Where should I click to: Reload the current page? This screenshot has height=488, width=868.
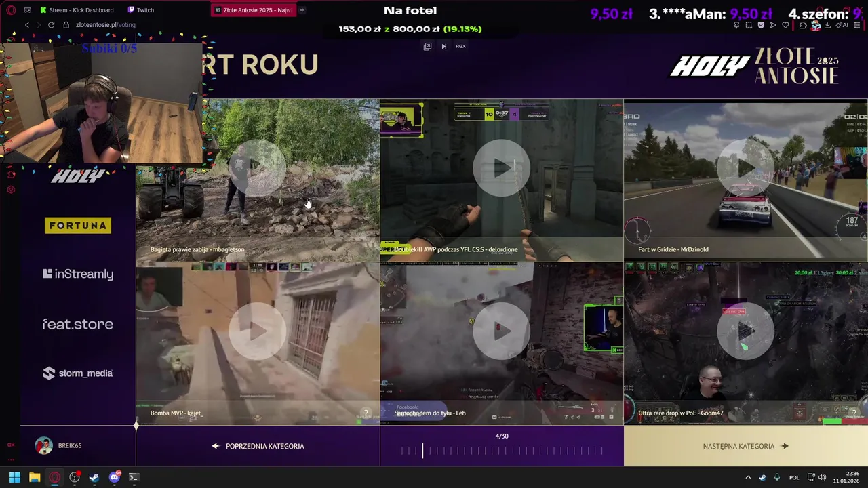(x=51, y=25)
